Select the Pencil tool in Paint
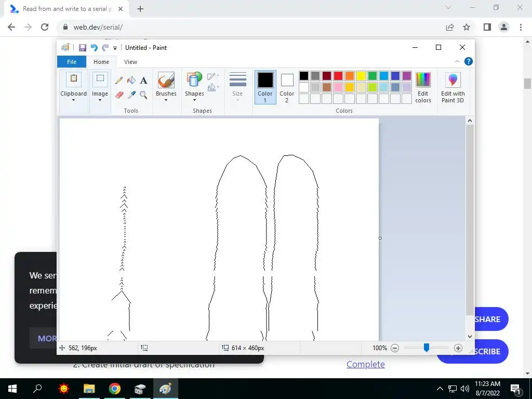Image resolution: width=532 pixels, height=399 pixels. (x=119, y=81)
